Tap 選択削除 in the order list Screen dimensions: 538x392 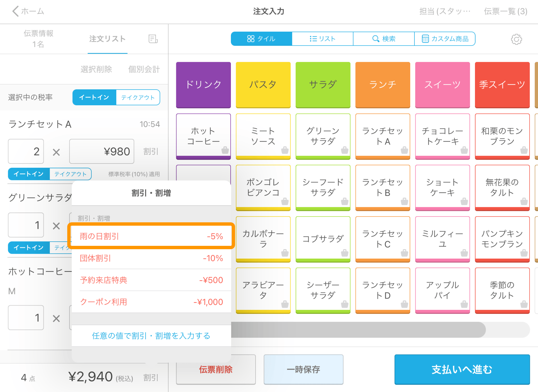[96, 69]
